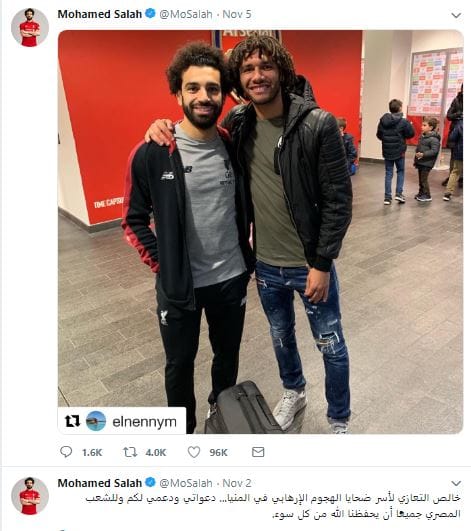Screen dimensions: 471x531
Task: Send tweet via envelope direct message icon
Action: point(258,452)
